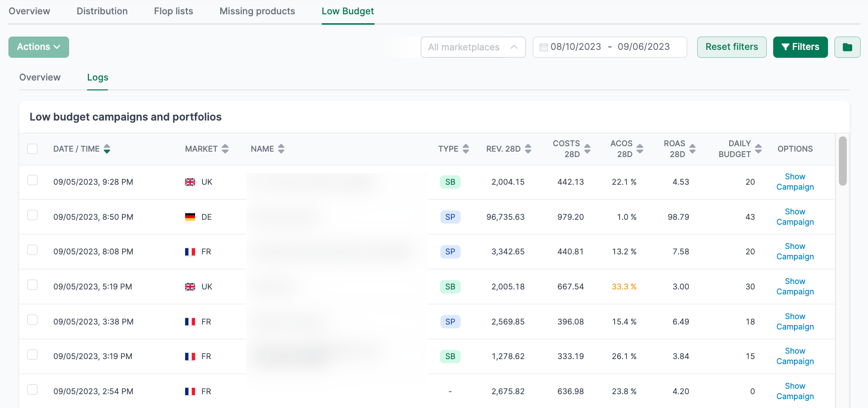Image resolution: width=868 pixels, height=408 pixels.
Task: Click the date range input field
Action: 610,47
